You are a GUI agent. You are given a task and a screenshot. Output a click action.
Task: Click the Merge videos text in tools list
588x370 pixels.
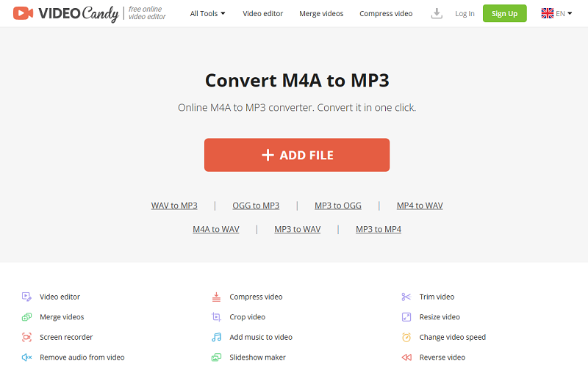tap(62, 317)
